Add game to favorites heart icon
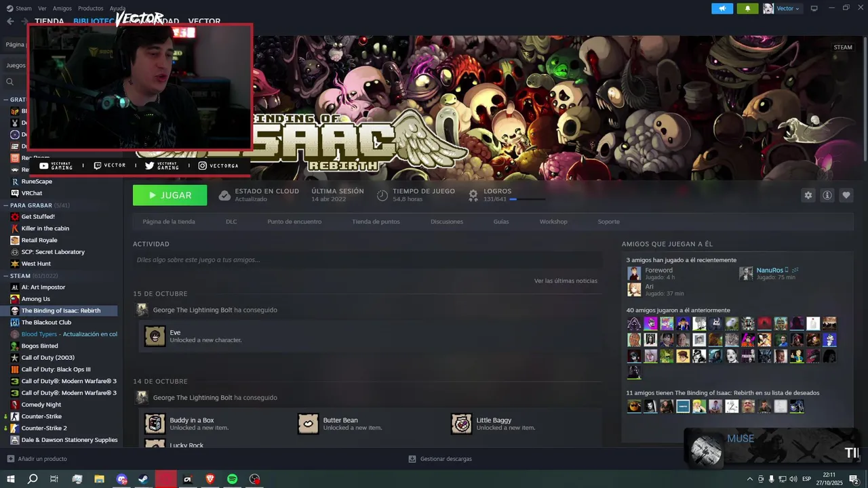Viewport: 868px width, 488px height. click(x=846, y=195)
